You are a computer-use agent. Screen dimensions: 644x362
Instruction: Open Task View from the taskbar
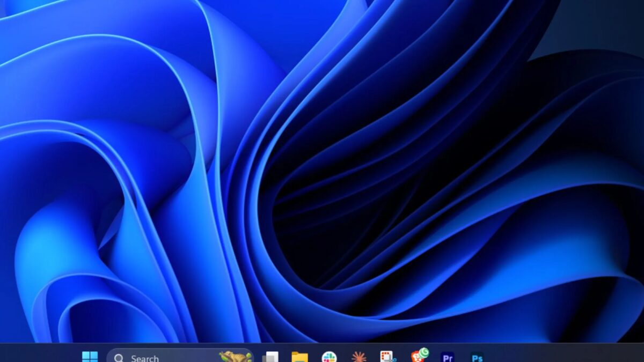270,357
